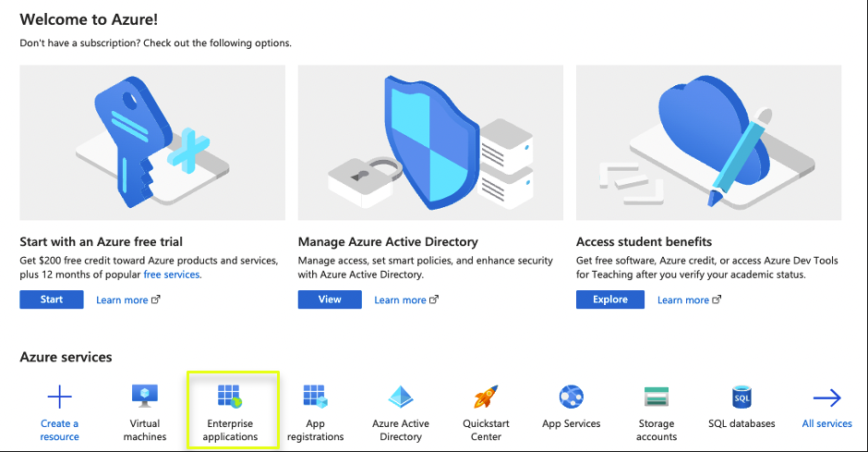Open the SQL databases icon

point(741,397)
